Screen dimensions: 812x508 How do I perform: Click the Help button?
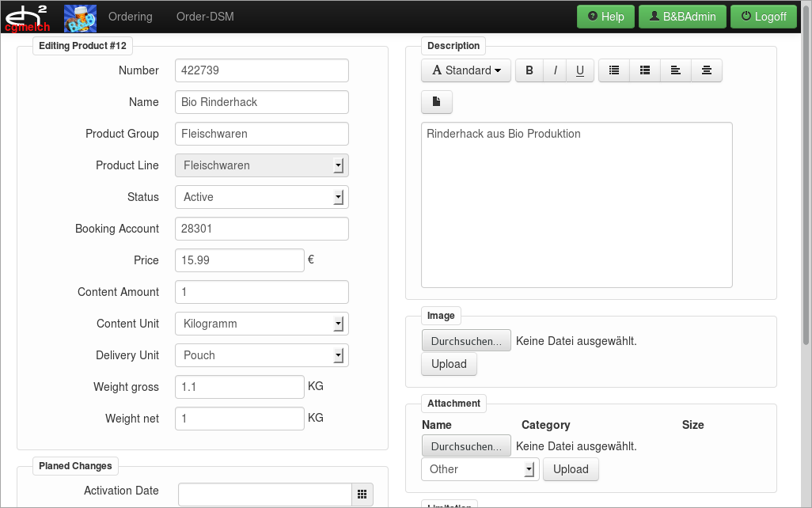pyautogui.click(x=605, y=17)
